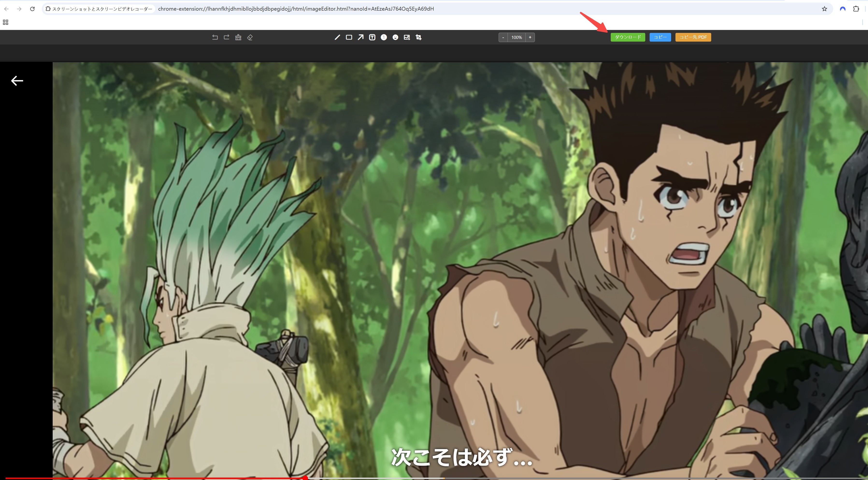This screenshot has height=480, width=868.
Task: Go forward in browser history
Action: (19, 9)
